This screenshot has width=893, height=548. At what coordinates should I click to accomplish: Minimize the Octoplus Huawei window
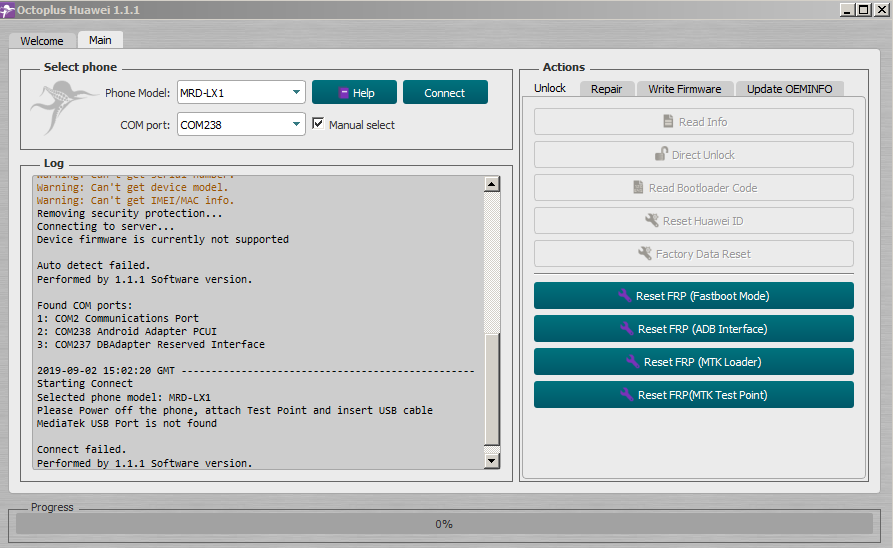[x=847, y=10]
